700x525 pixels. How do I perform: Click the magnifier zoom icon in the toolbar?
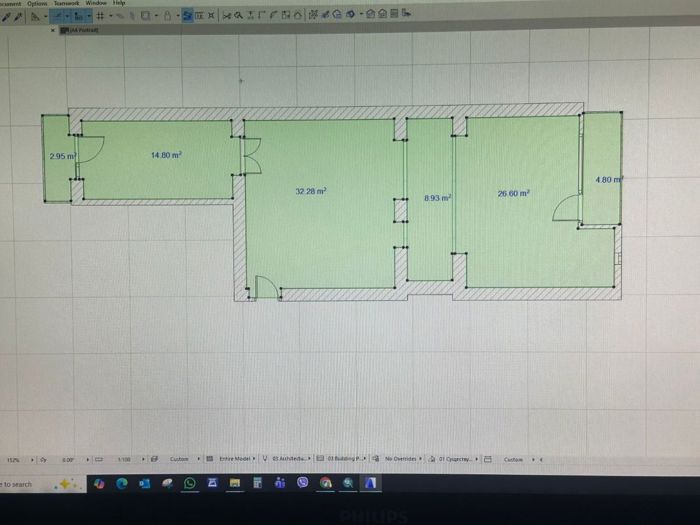pos(238,16)
